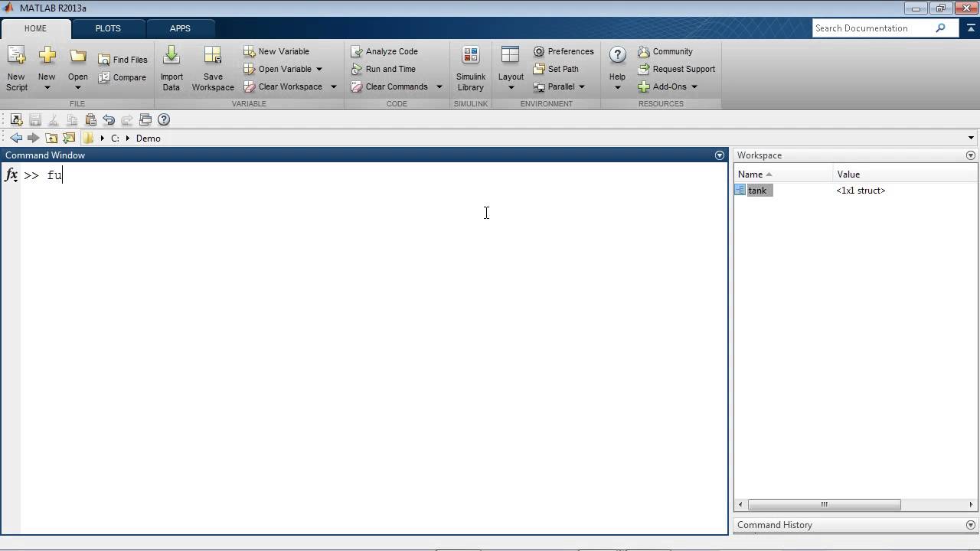Click the Request Support button
Image resolution: width=980 pixels, height=551 pixels.
point(677,69)
